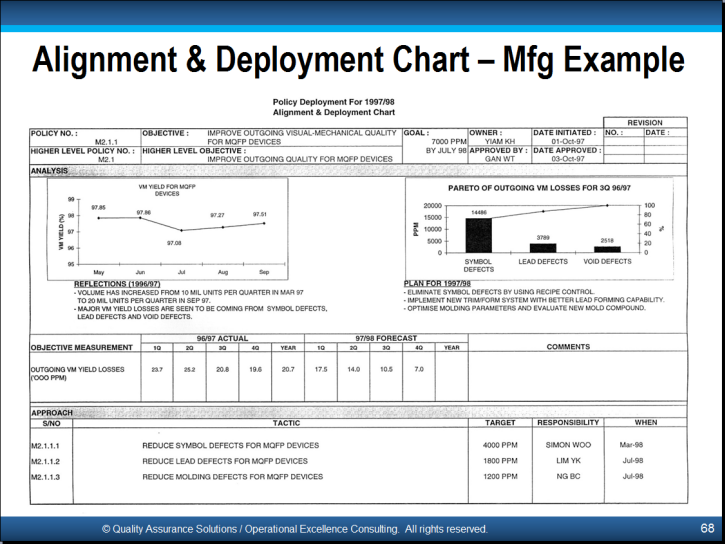Click the "HIGHER LEVEL OBJECTIVE :" label
Screen dimensions: 725x544
[x=194, y=151]
